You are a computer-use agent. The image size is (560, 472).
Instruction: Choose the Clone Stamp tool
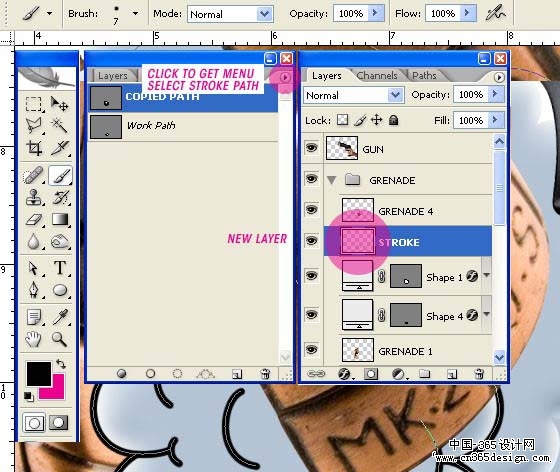(34, 197)
